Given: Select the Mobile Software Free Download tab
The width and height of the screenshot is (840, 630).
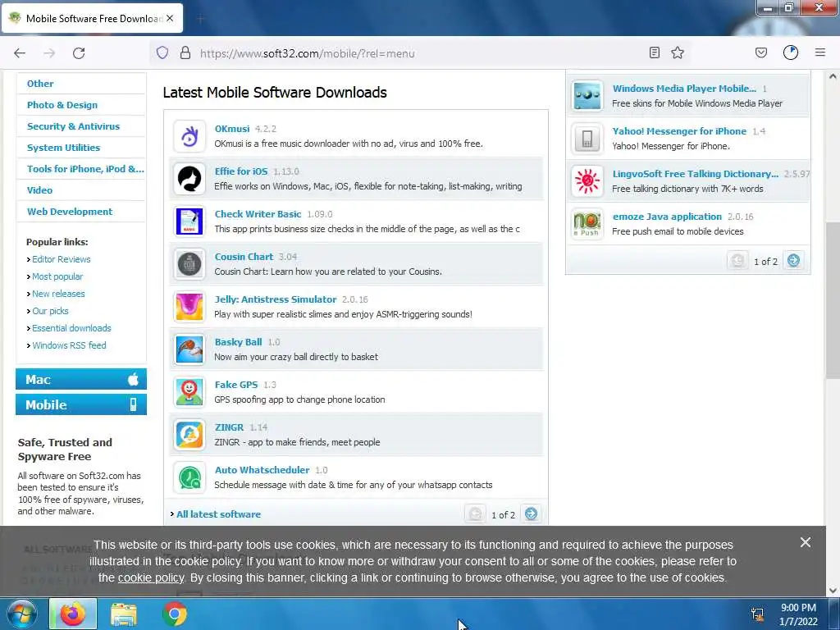Looking at the screenshot, I should pos(92,18).
